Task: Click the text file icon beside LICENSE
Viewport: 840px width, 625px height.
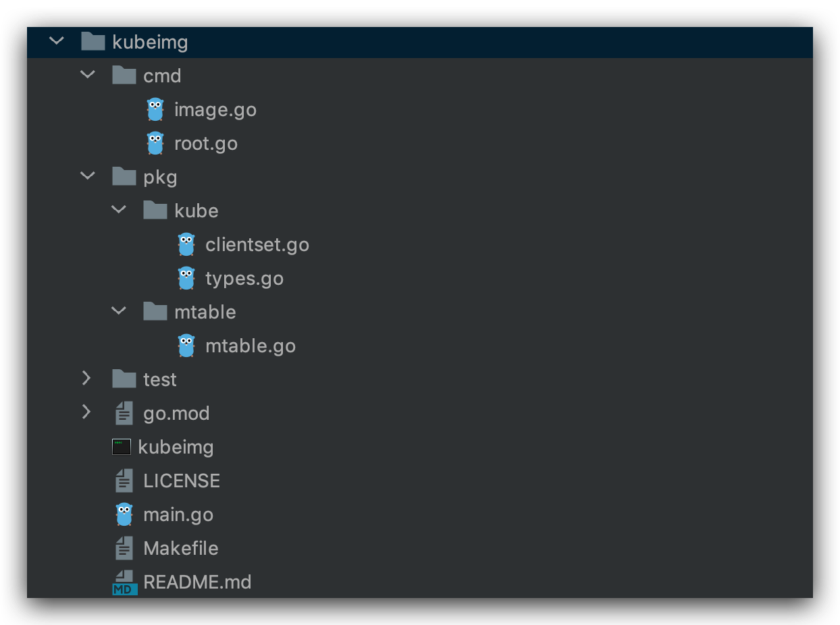Action: (124, 481)
